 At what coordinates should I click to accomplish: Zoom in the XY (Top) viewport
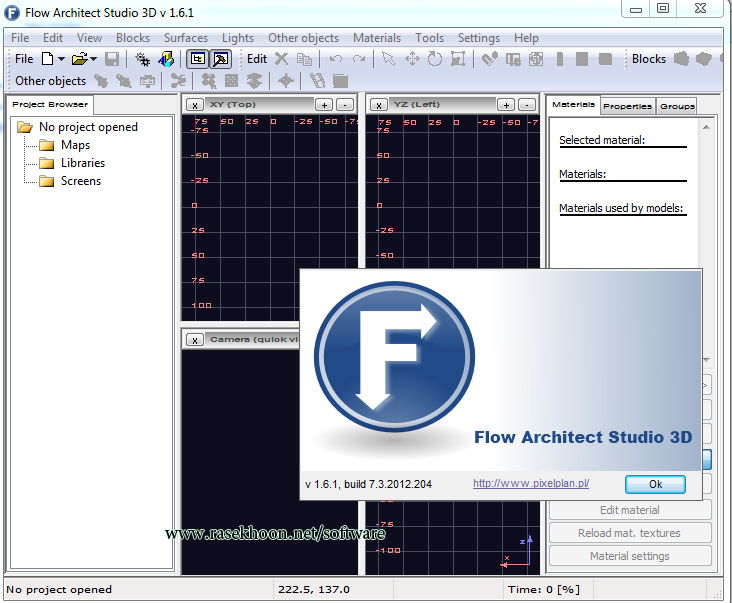[324, 105]
